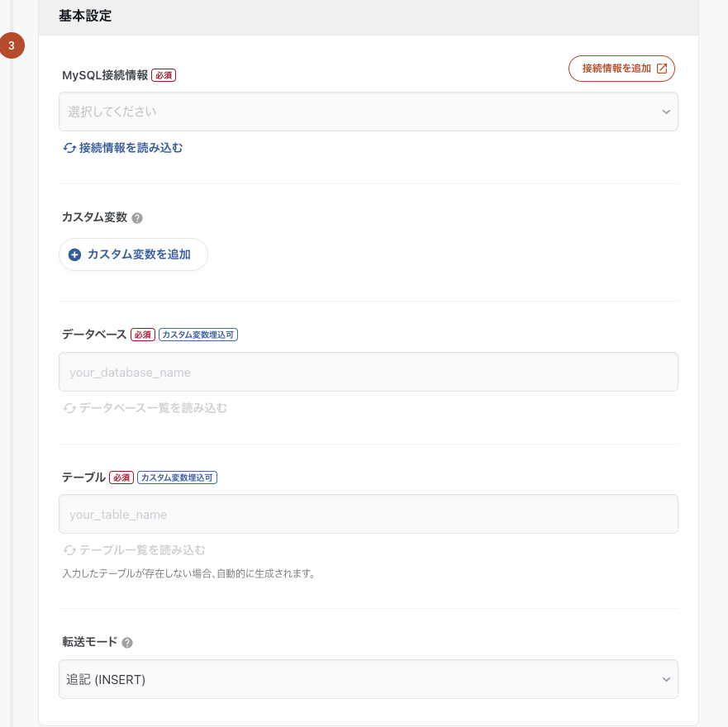Click the カスタム変数 label
Screen dimensions: 728x727
click(94, 217)
